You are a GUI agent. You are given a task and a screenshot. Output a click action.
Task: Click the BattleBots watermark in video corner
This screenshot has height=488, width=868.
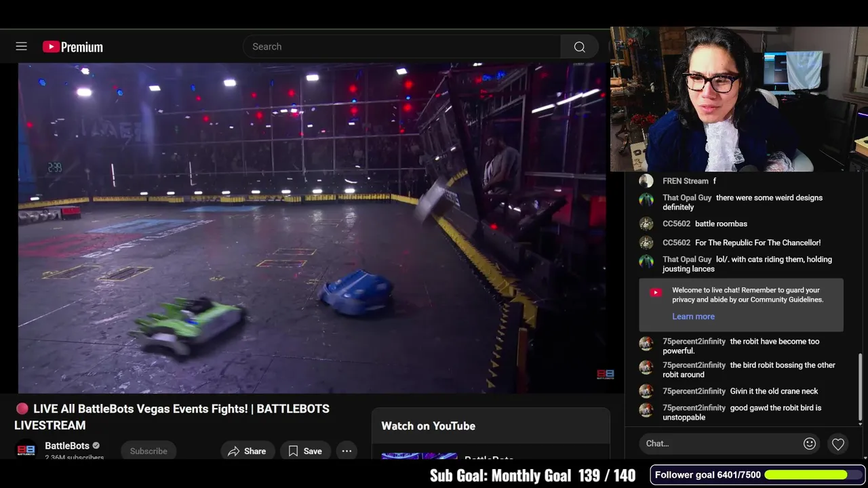tap(605, 374)
